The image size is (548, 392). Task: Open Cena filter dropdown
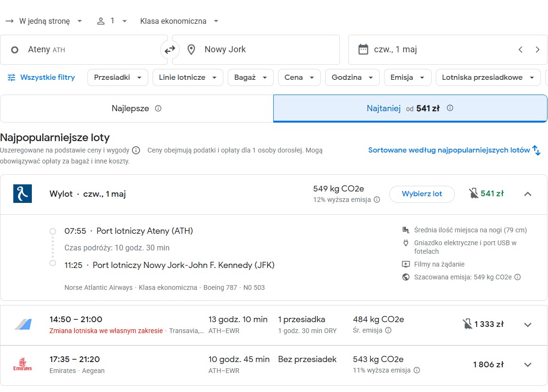coord(299,77)
